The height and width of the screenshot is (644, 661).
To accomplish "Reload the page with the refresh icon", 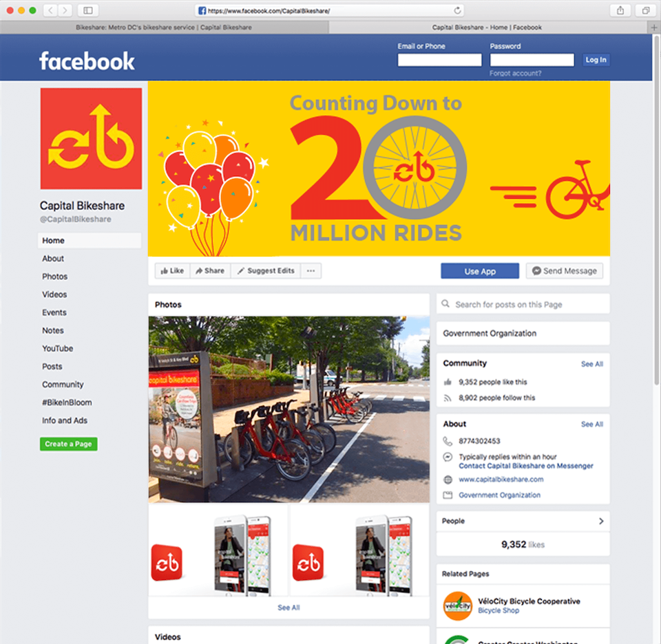I will (x=457, y=10).
